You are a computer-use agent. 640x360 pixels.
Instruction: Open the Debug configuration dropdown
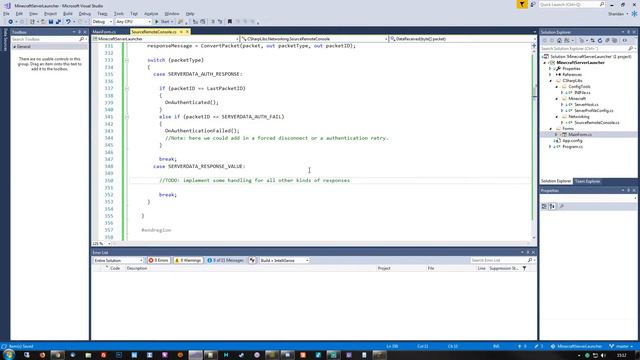102,22
